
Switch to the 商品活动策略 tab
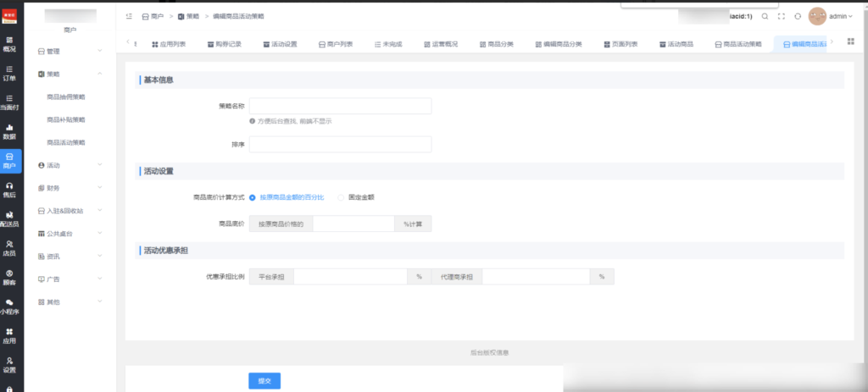click(x=738, y=44)
